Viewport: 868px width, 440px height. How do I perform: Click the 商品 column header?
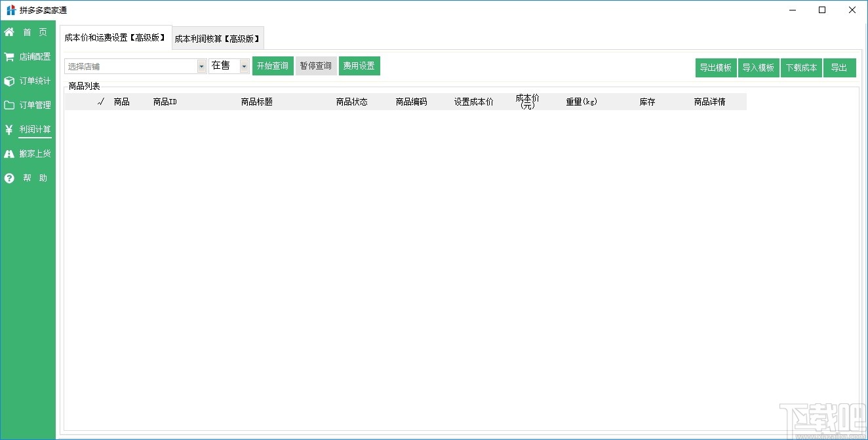click(x=121, y=102)
